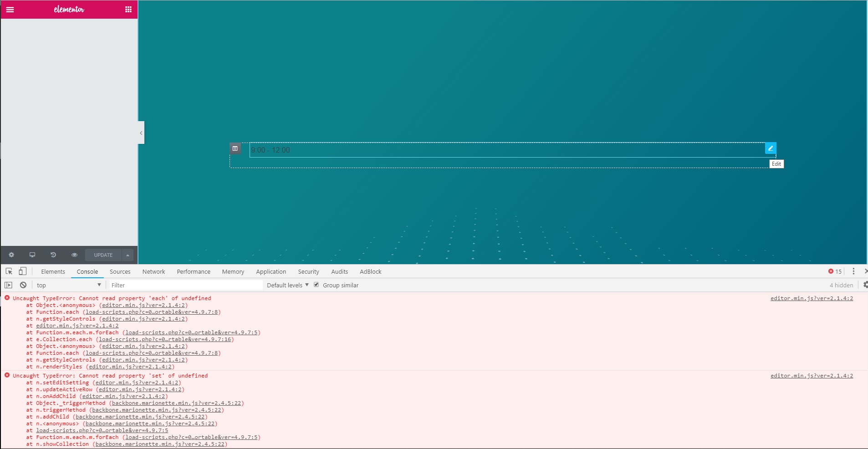Open the top context dropdown
This screenshot has height=449, width=868.
click(x=69, y=285)
